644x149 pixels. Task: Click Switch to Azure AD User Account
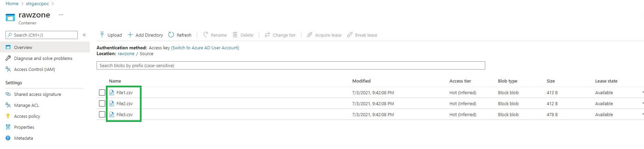(205, 48)
